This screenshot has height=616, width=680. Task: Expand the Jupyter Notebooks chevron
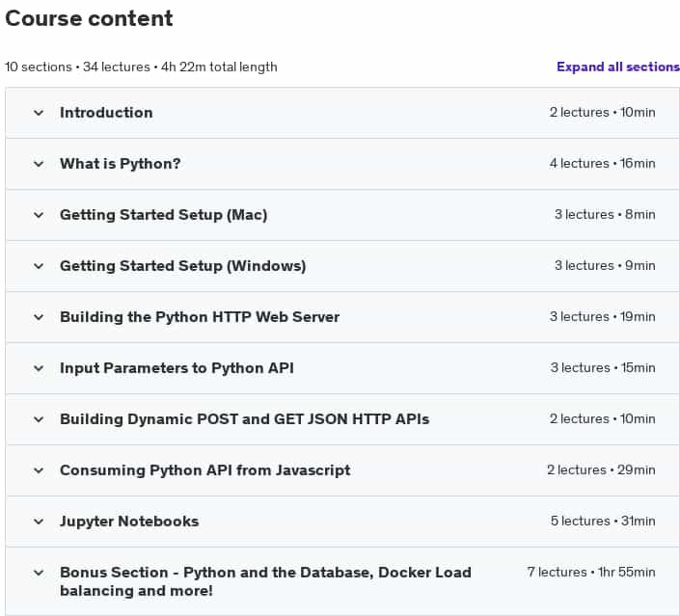(x=39, y=522)
